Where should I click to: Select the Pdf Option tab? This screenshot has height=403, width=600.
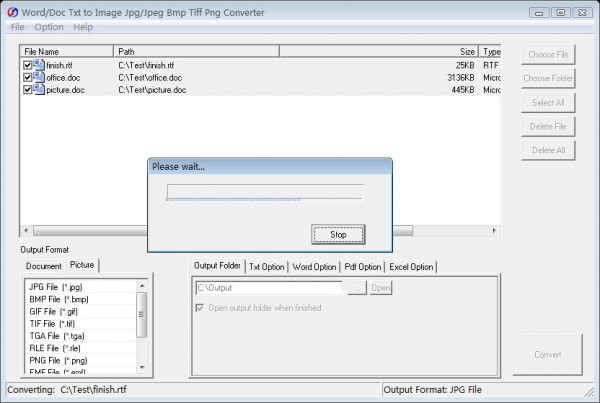[x=363, y=267]
